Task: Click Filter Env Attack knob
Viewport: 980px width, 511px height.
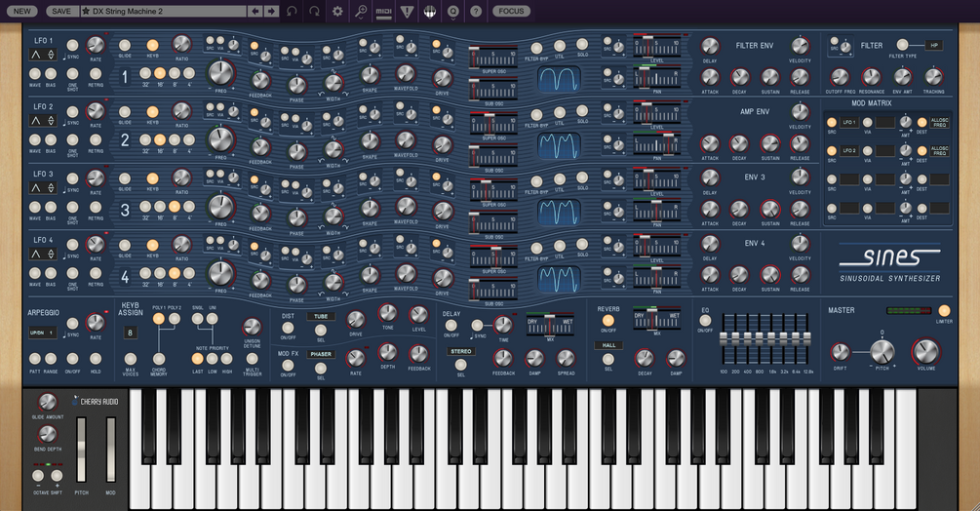Action: pyautogui.click(x=710, y=77)
